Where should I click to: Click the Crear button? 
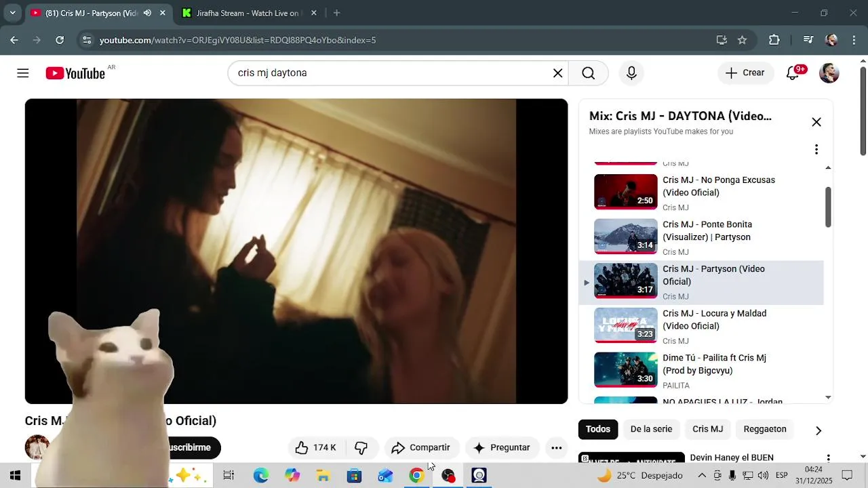pos(745,73)
